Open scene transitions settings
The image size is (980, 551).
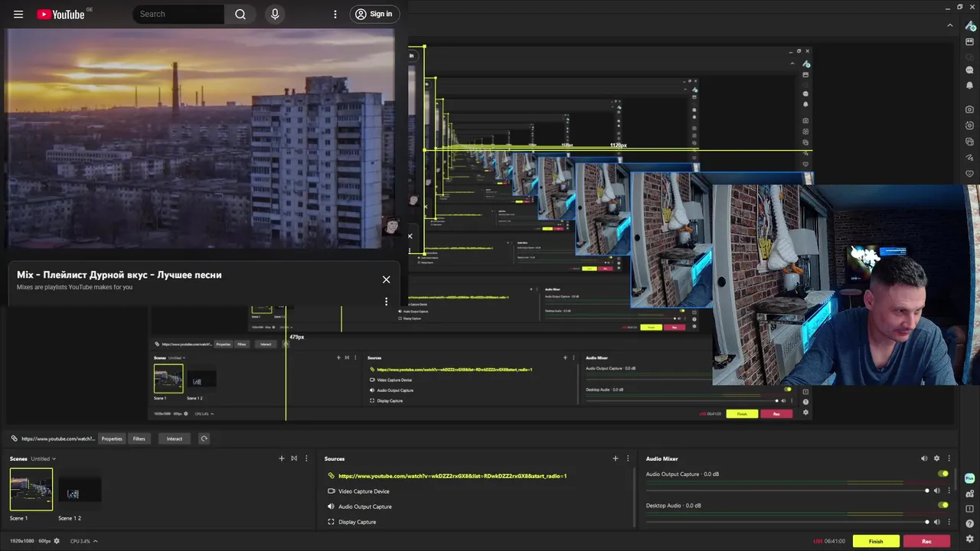[x=294, y=458]
